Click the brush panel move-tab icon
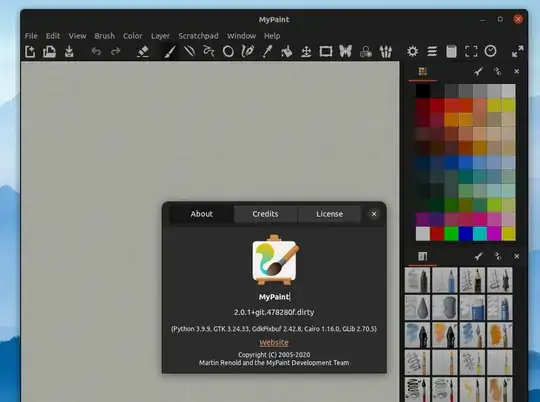The image size is (540, 402). 497,256
